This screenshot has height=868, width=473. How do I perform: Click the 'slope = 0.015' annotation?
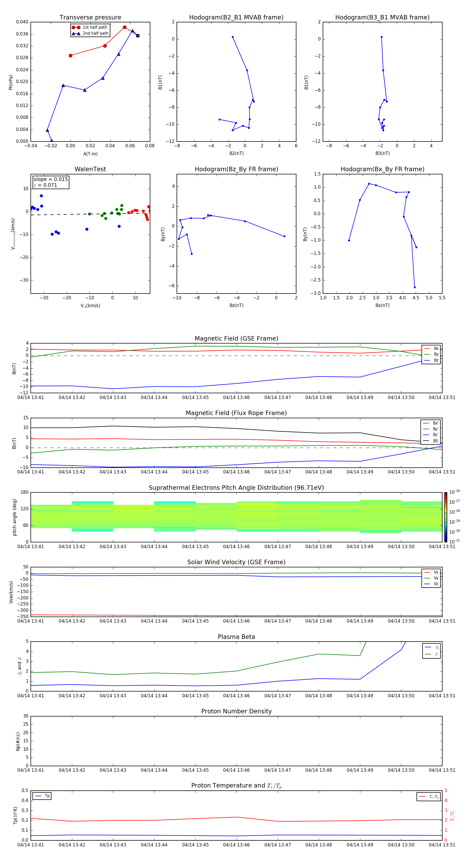tap(50, 179)
